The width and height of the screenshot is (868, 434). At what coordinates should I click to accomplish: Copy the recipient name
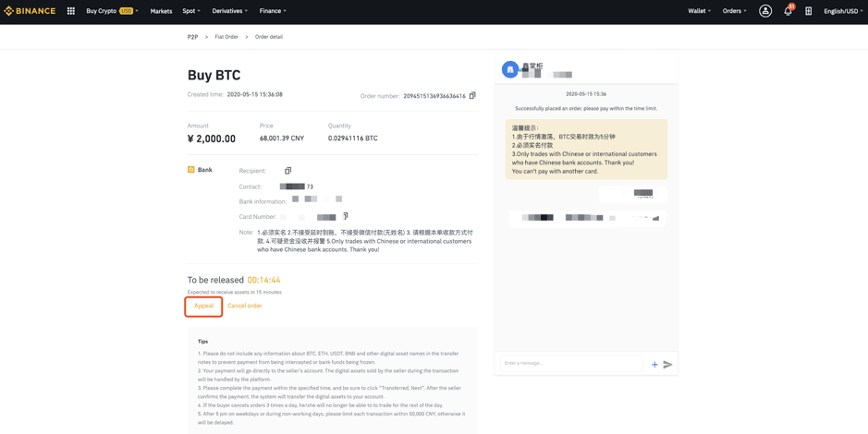click(287, 171)
